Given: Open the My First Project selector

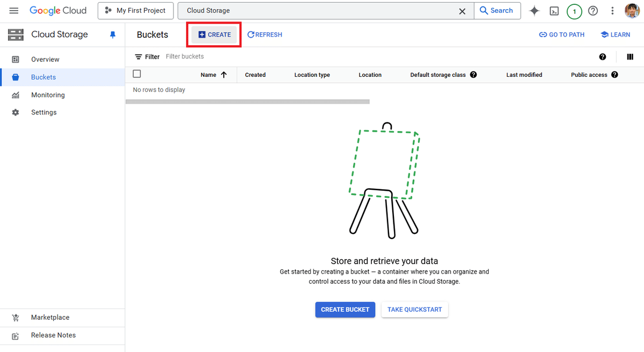Looking at the screenshot, I should tap(136, 11).
